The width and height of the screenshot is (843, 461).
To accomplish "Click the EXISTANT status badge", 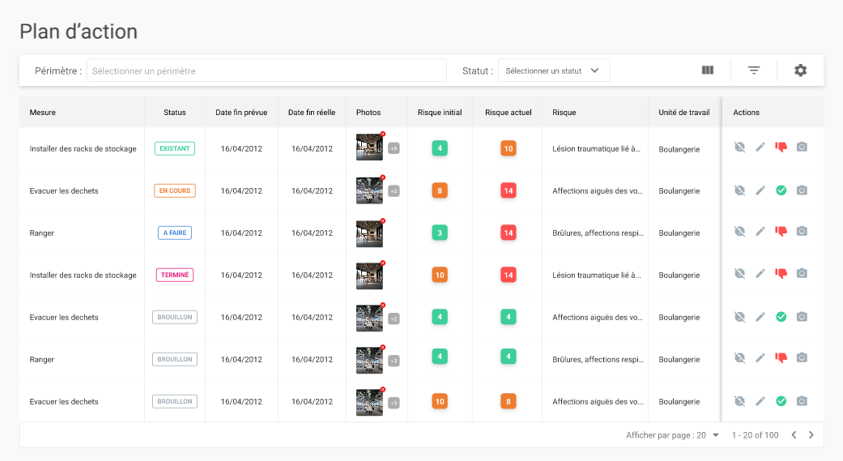I will pos(175,148).
